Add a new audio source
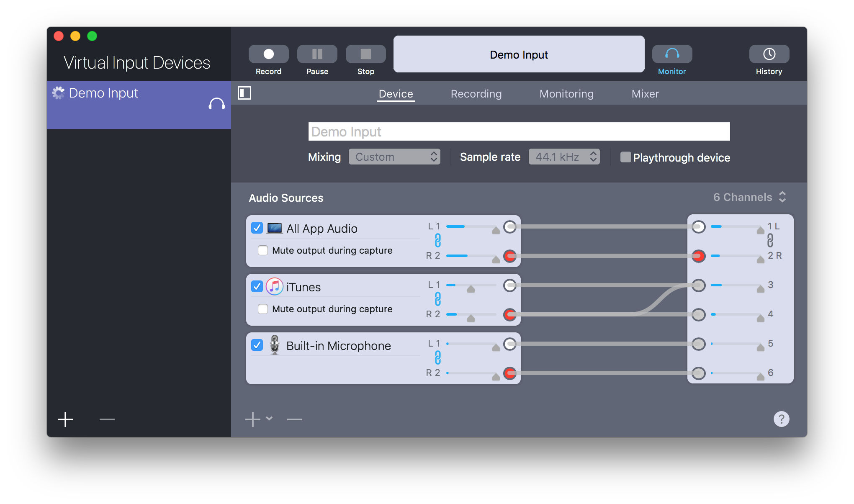Viewport: 854px width, 504px height. (x=252, y=419)
